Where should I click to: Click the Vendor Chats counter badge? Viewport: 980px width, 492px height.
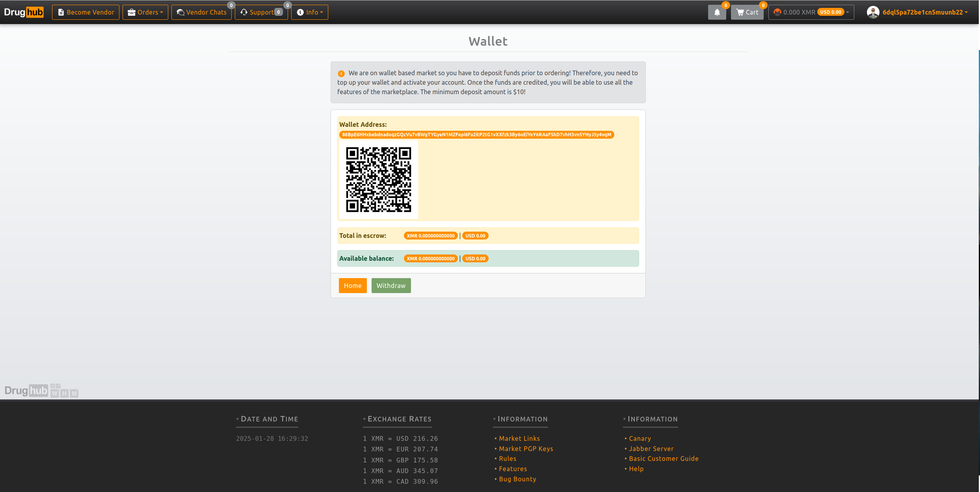pyautogui.click(x=231, y=6)
